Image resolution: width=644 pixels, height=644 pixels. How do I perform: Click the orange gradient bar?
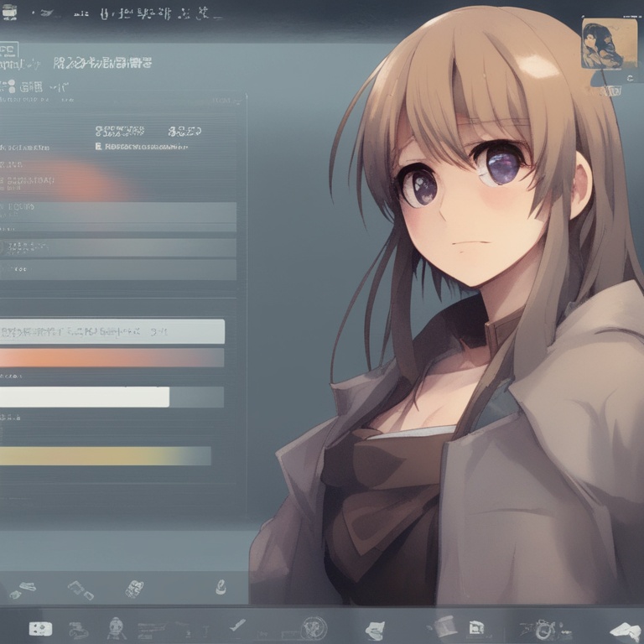tap(112, 358)
